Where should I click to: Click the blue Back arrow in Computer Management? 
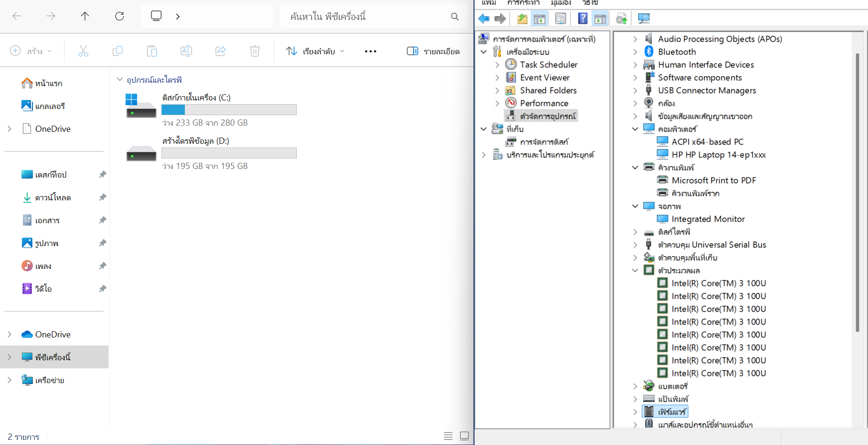click(x=484, y=19)
